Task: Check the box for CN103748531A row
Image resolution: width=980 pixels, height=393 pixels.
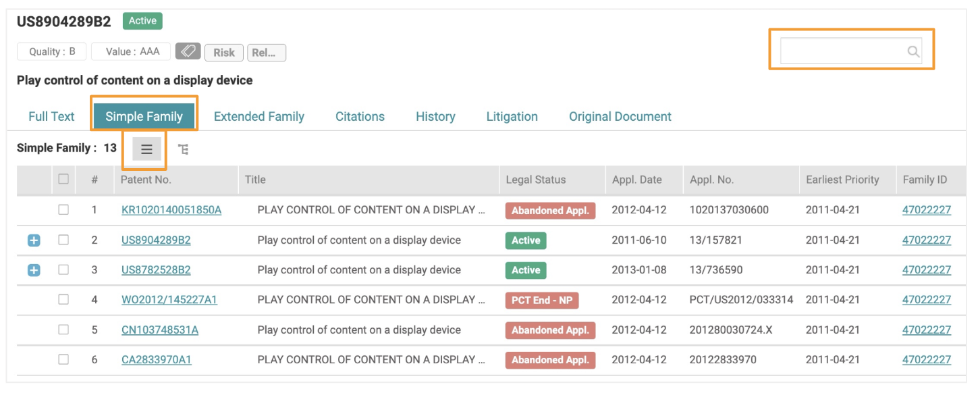Action: tap(63, 330)
